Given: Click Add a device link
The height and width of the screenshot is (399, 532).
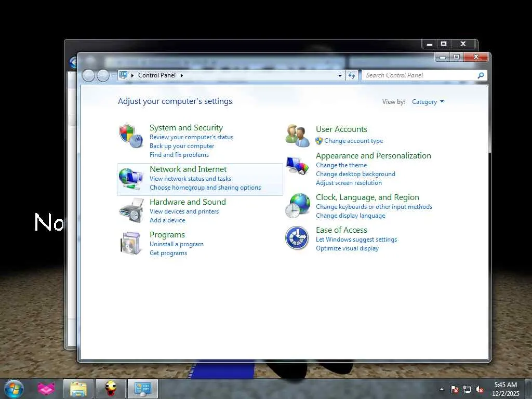Looking at the screenshot, I should point(167,220).
